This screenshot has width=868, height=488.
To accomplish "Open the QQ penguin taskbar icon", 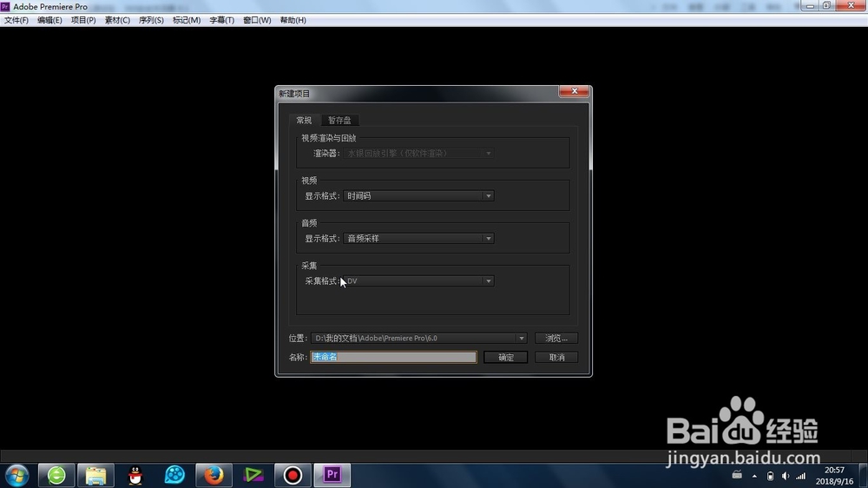I will point(135,475).
